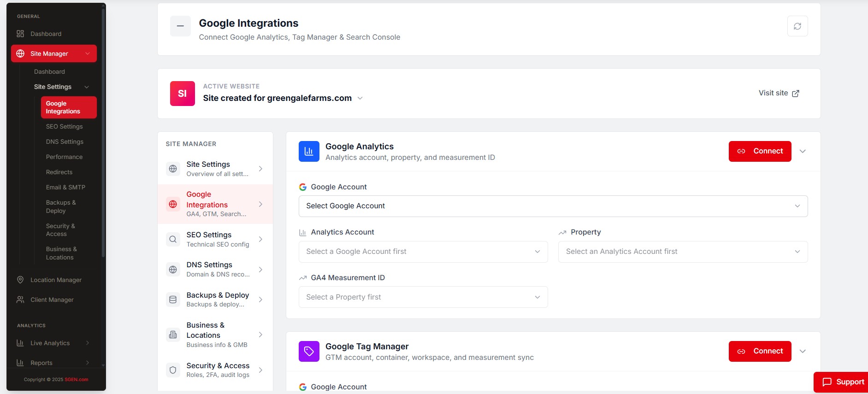Image resolution: width=868 pixels, height=394 pixels.
Task: Click the globe icon on Site Manager menu
Action: pos(20,53)
